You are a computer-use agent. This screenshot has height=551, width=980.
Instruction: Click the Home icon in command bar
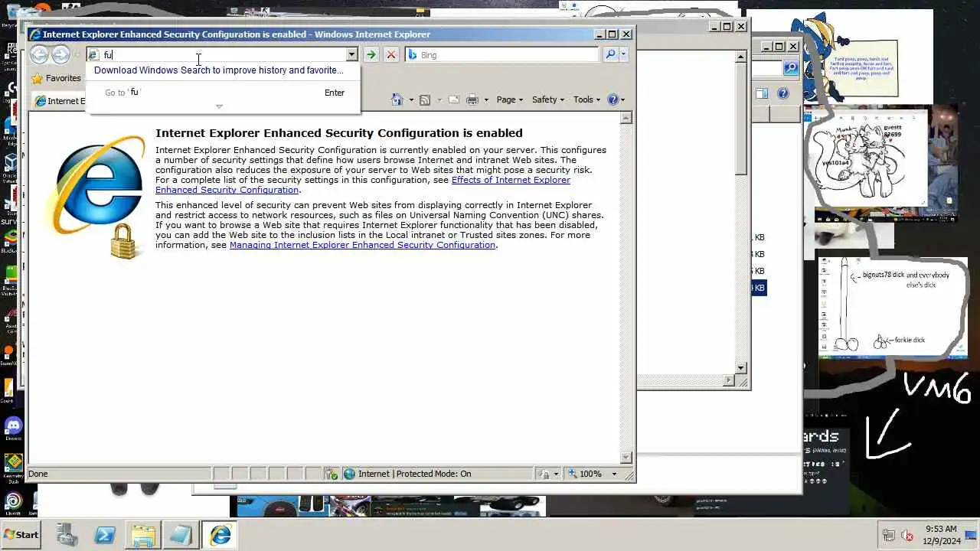pyautogui.click(x=397, y=99)
